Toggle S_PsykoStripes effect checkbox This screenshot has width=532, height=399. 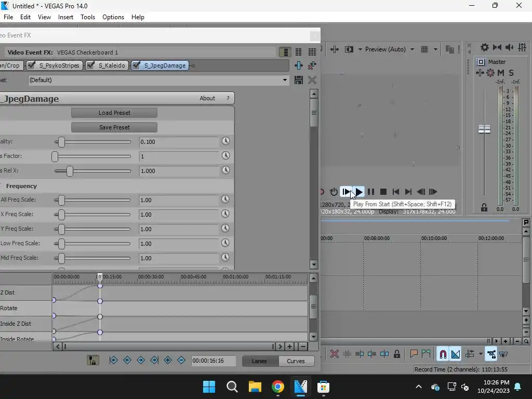point(32,65)
